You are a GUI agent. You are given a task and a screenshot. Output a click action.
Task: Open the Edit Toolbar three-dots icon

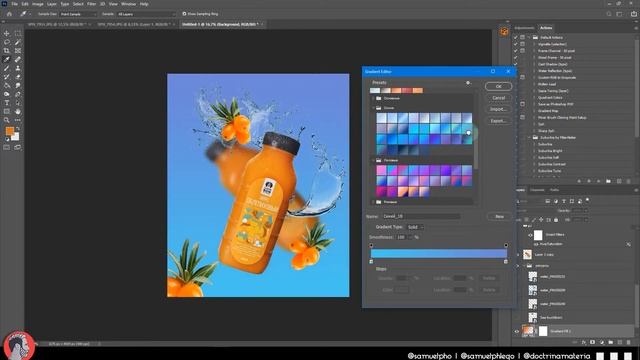point(18,120)
